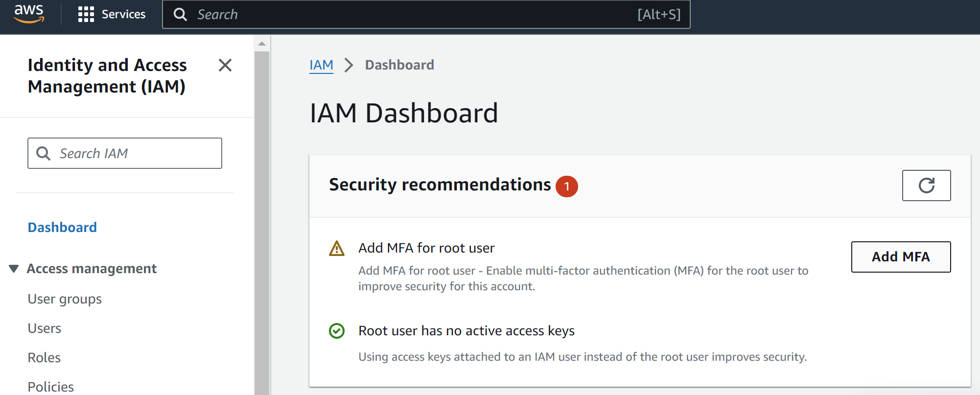This screenshot has height=395, width=980.
Task: Click the Dashboard breadcrumb text
Action: (x=399, y=65)
